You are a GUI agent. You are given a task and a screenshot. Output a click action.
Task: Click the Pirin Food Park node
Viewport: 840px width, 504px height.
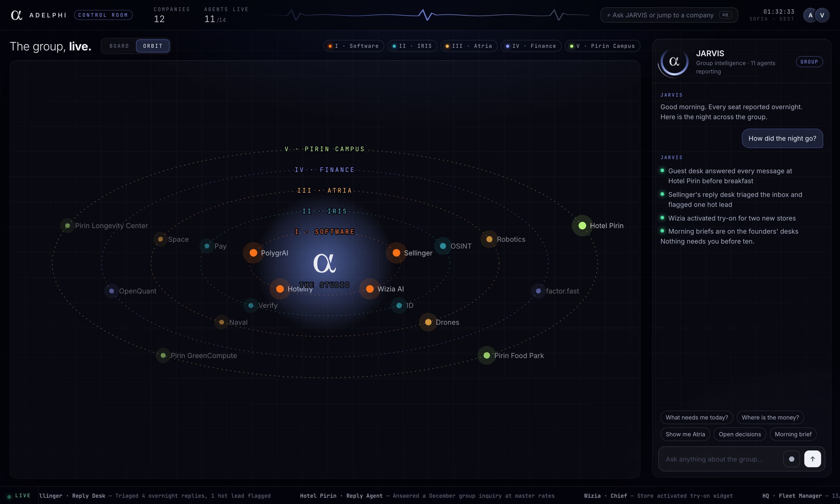487,355
